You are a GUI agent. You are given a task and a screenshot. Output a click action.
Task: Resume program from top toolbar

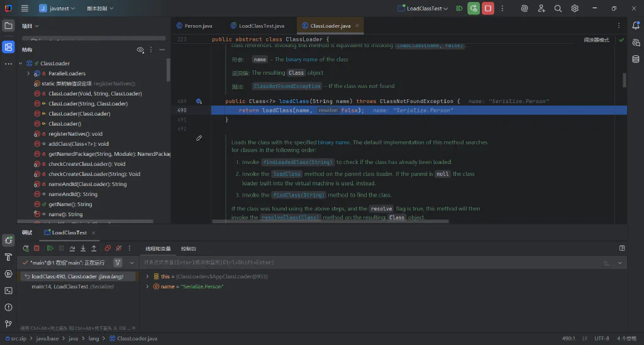459,8
